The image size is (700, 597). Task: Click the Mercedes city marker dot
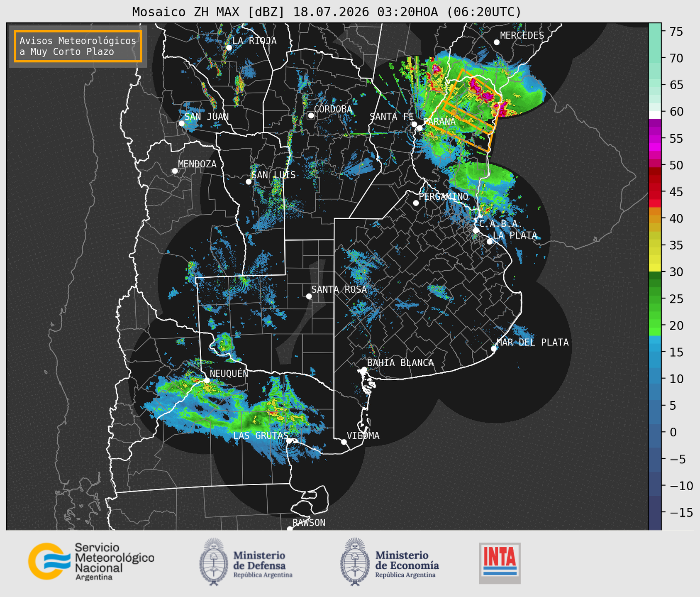point(496,42)
